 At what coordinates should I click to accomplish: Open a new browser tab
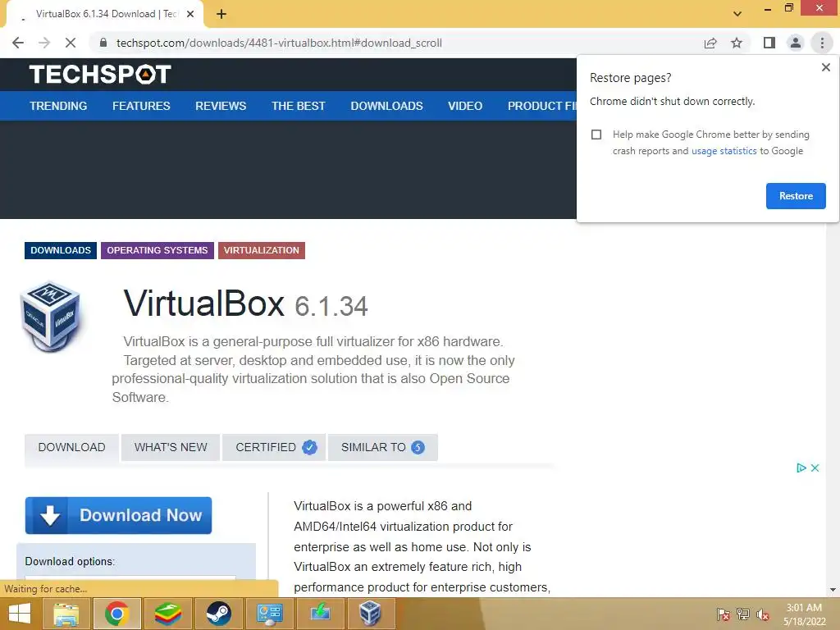point(221,14)
